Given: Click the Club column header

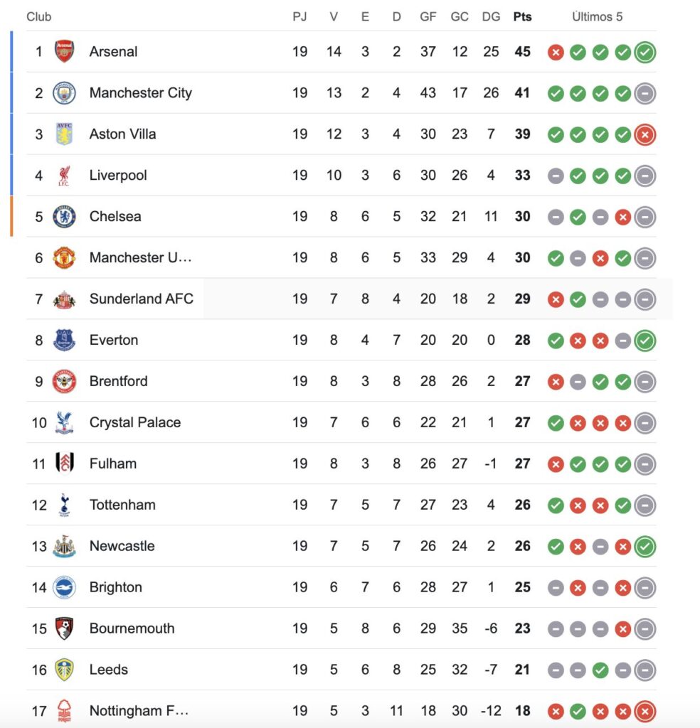Looking at the screenshot, I should tap(39, 16).
